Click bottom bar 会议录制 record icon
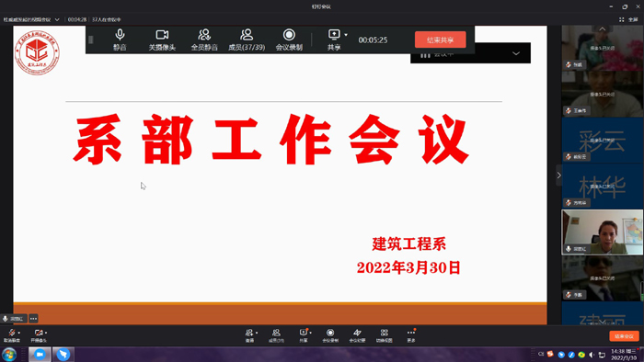 point(330,333)
